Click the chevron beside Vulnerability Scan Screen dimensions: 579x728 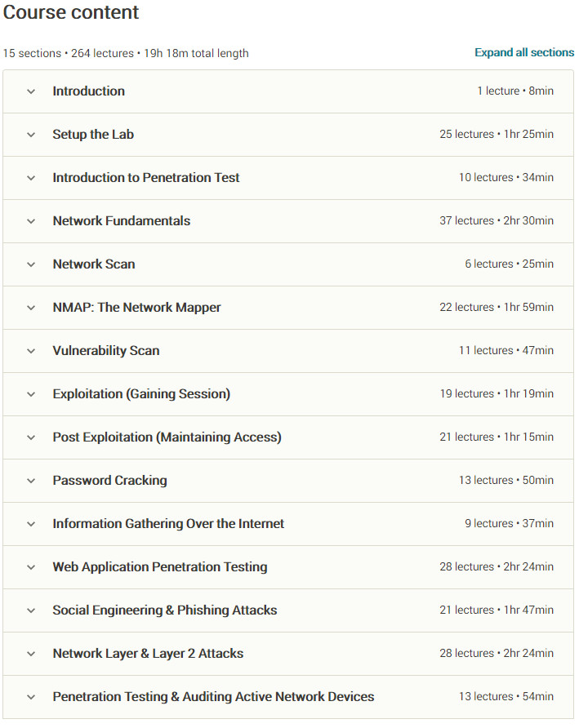click(31, 351)
